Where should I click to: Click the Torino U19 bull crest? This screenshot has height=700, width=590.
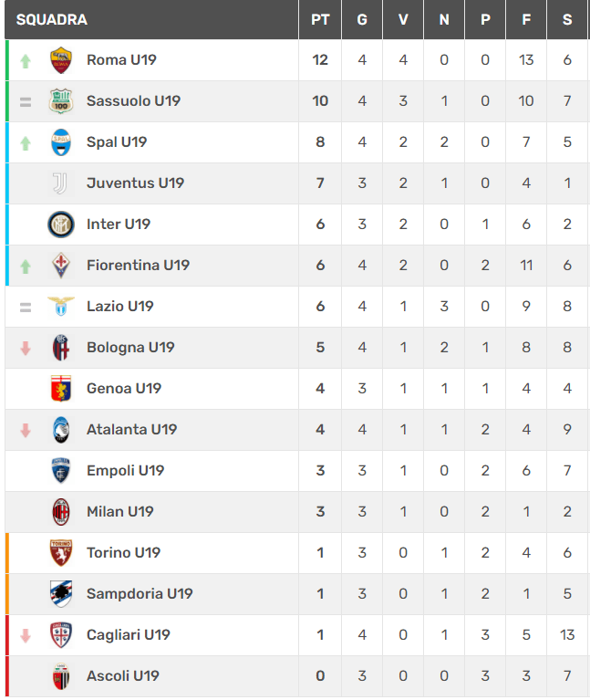coord(61,553)
